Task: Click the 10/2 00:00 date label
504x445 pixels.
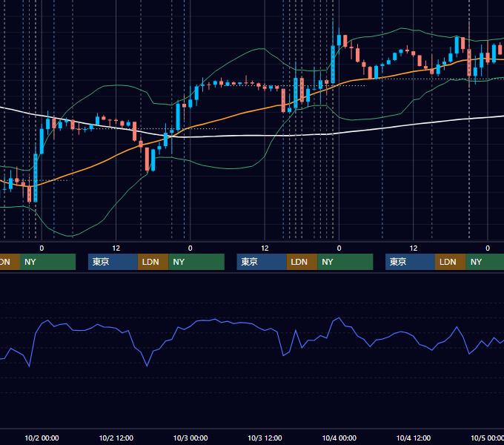Action: [42, 438]
